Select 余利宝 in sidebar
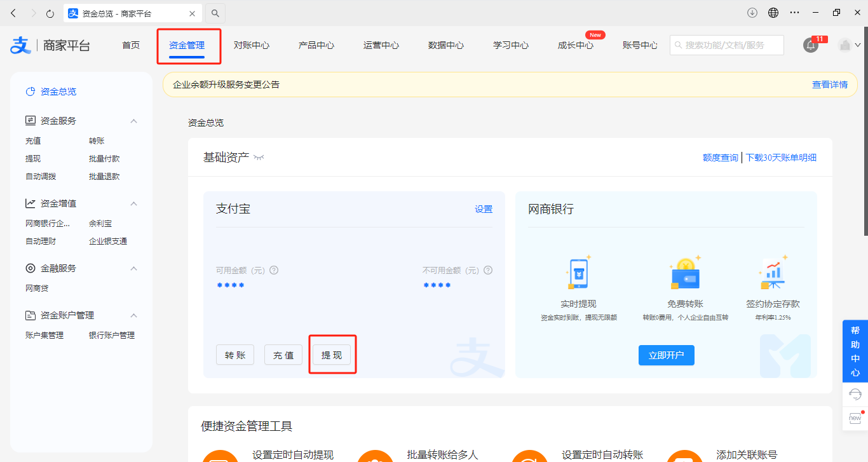The image size is (868, 462). [x=100, y=224]
